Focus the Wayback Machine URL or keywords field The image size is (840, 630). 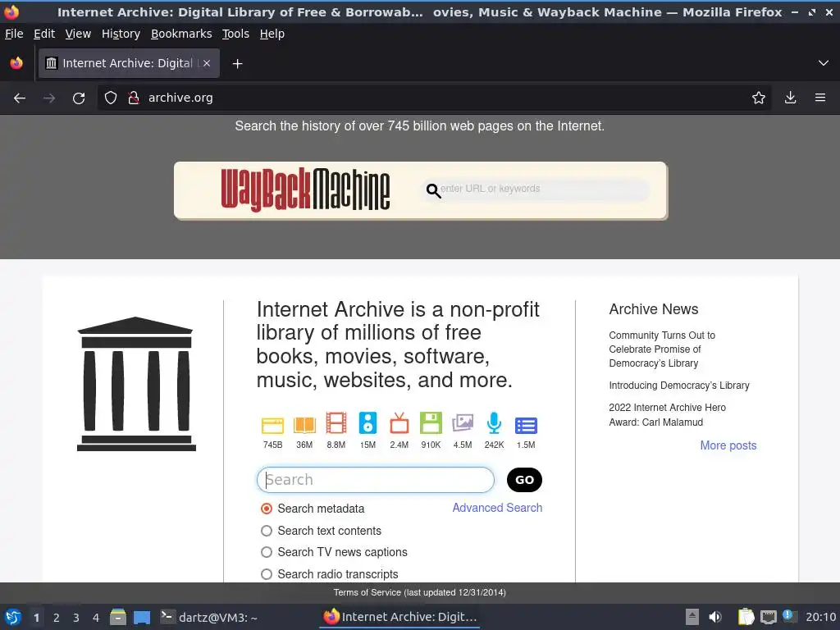tap(536, 189)
